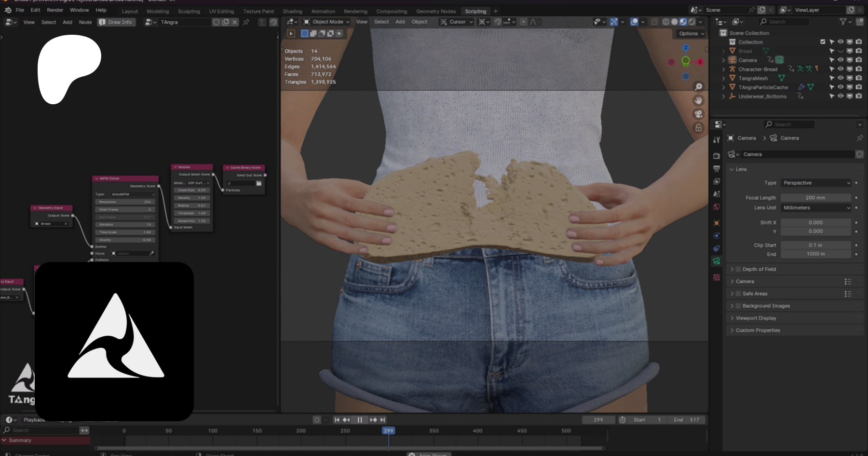Expand Character-Bread in the outliner
Viewport: 868px width, 456px height.
pos(723,69)
